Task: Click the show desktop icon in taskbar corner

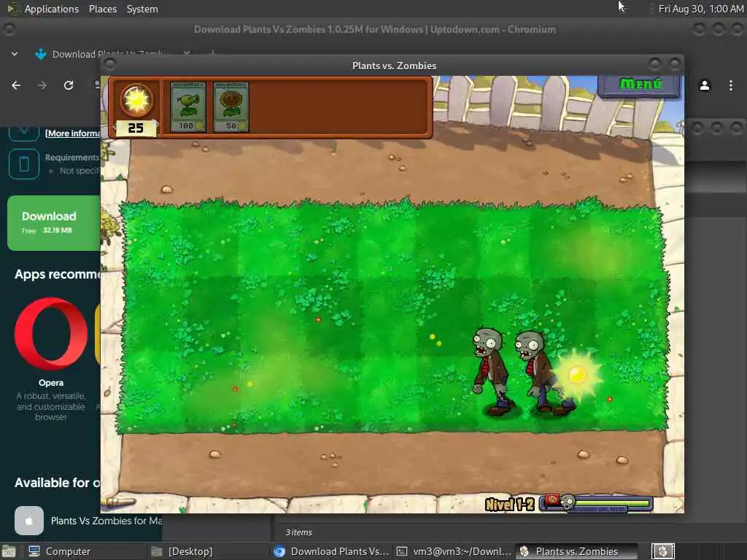Action: click(9, 552)
